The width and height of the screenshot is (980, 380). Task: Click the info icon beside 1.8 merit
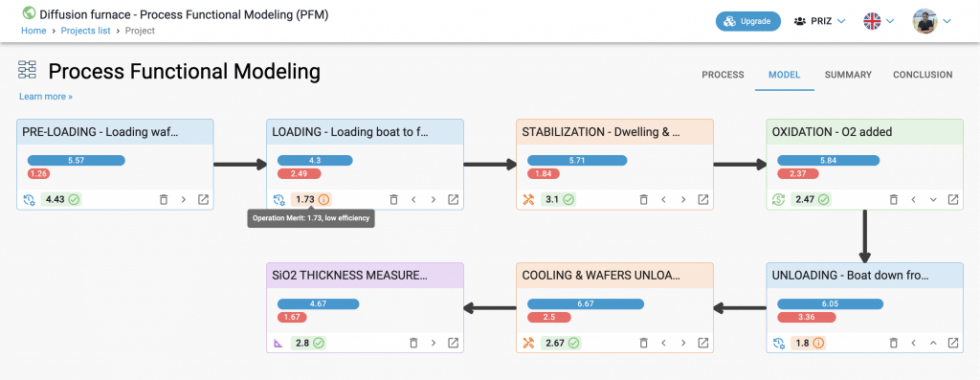pos(818,343)
